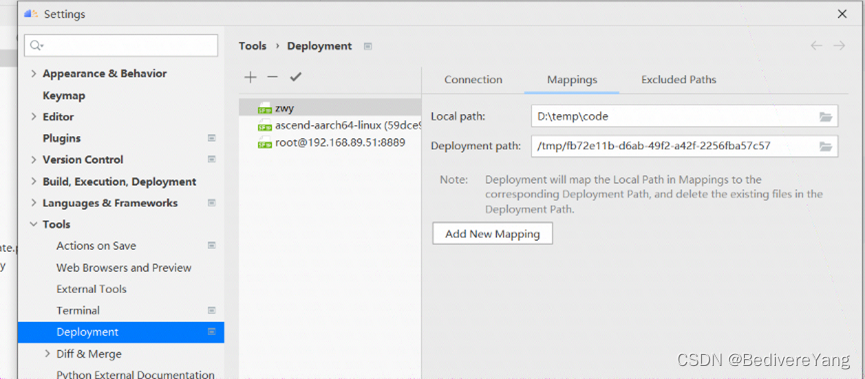Focus the settings search field

121,45
